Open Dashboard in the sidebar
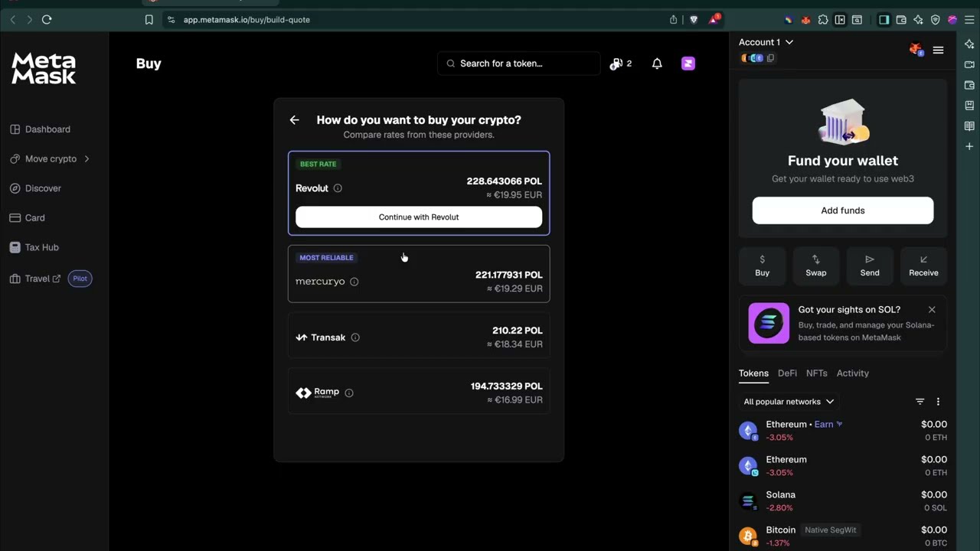The image size is (980, 551). (x=47, y=129)
